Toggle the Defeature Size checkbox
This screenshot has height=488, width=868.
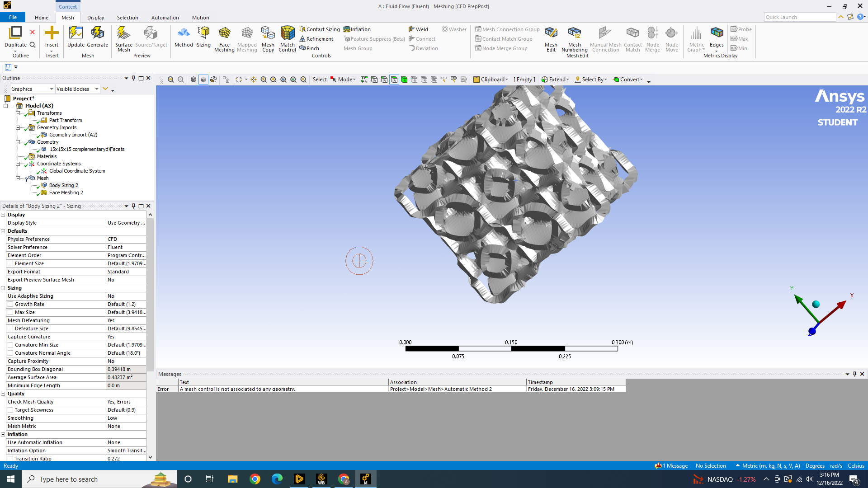(x=10, y=328)
